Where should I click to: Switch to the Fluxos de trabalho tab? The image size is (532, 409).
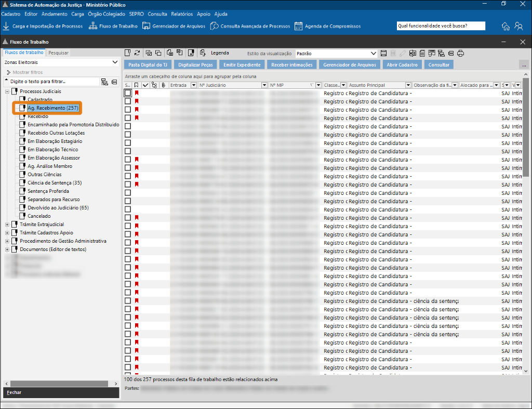pyautogui.click(x=24, y=52)
